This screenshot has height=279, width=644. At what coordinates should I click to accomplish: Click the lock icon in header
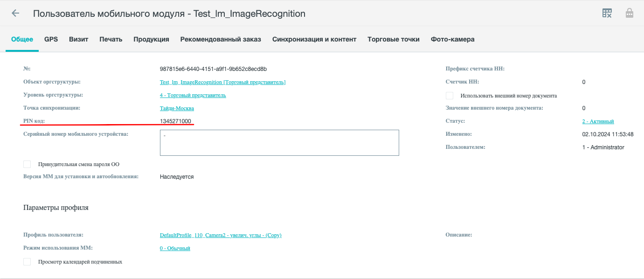tap(630, 13)
